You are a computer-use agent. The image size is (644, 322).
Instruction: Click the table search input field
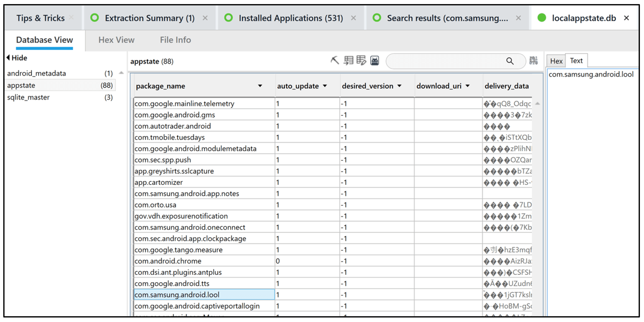(445, 61)
